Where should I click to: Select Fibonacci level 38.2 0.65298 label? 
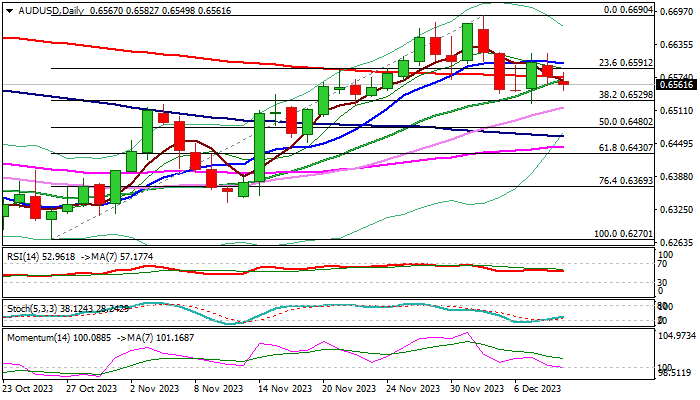[x=626, y=95]
